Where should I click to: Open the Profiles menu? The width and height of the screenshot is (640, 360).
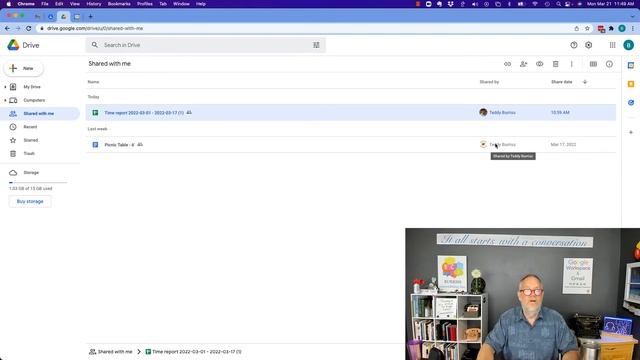[144, 4]
